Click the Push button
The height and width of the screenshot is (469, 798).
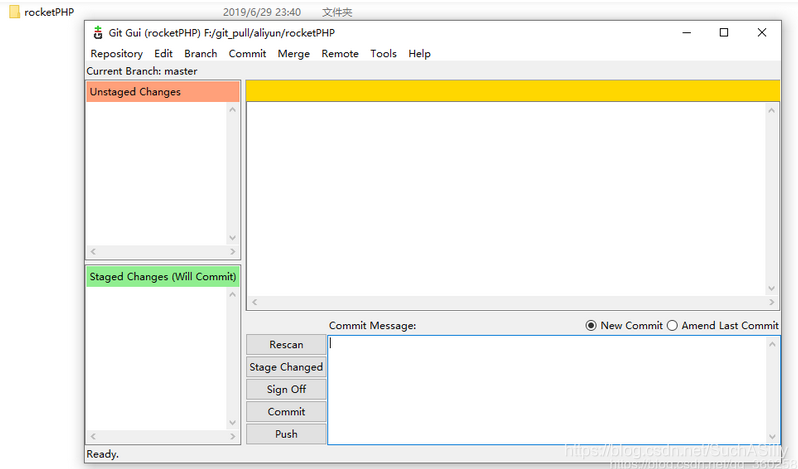(286, 434)
